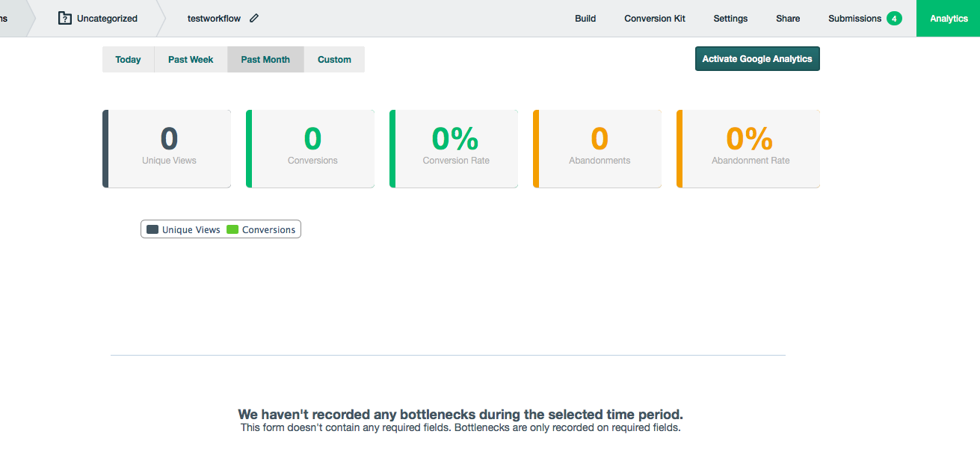Image resolution: width=980 pixels, height=449 pixels.
Task: Click the Unique Views stat card
Action: pyautogui.click(x=167, y=149)
